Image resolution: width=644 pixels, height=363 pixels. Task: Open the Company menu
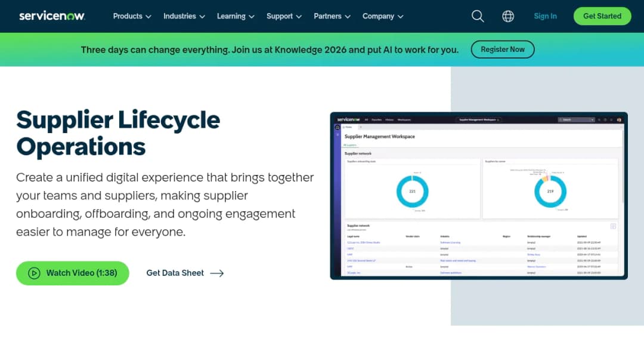383,17
